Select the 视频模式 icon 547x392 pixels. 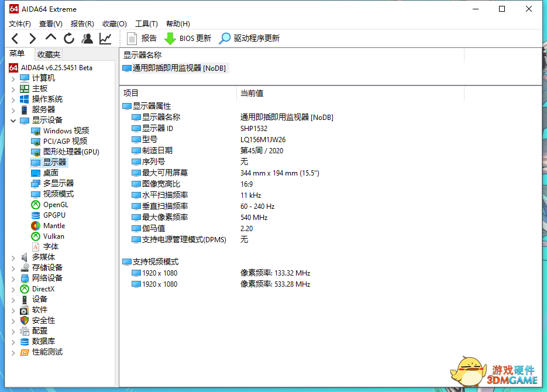(36, 194)
